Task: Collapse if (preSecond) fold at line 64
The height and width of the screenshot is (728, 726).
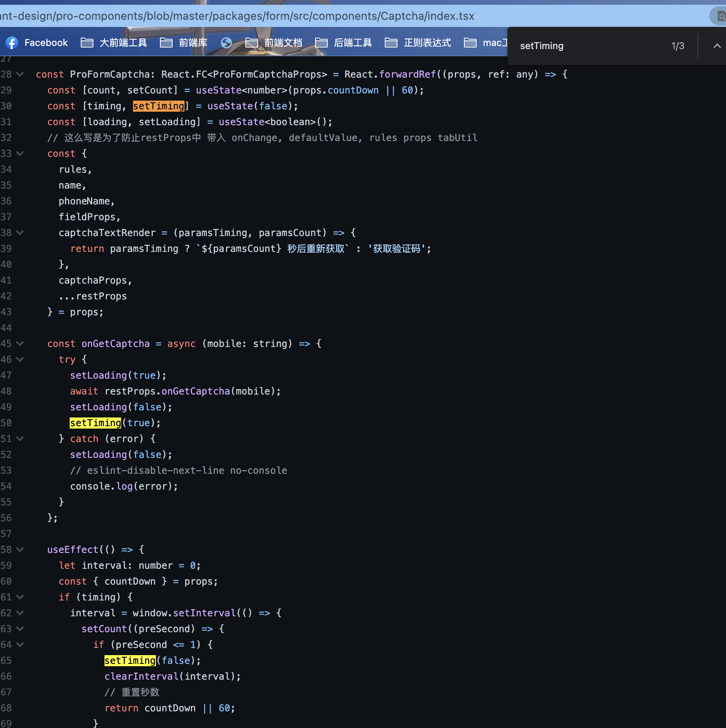Action: tap(20, 645)
